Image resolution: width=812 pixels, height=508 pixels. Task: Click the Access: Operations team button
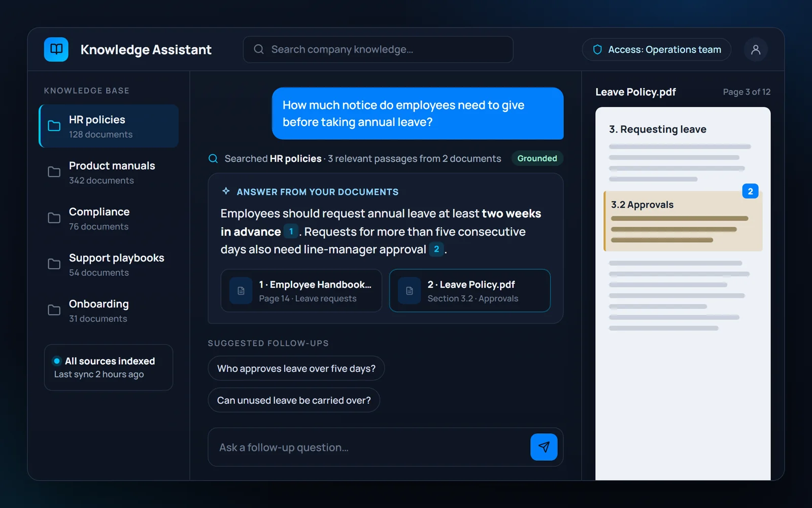pyautogui.click(x=657, y=49)
